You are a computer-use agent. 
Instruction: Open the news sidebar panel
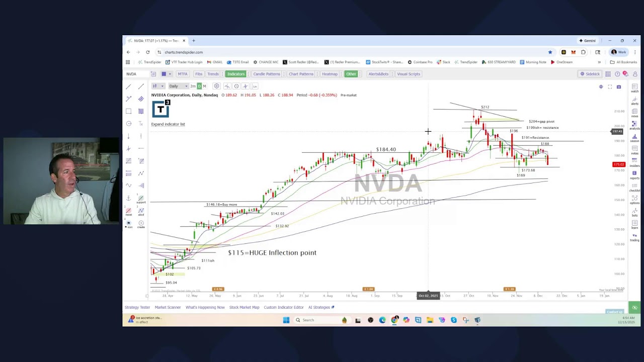[x=634, y=113]
